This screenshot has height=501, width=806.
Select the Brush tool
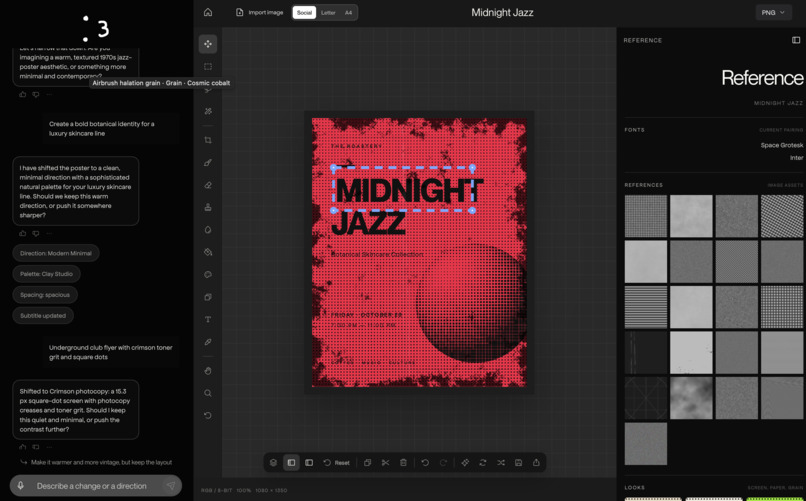[208, 162]
